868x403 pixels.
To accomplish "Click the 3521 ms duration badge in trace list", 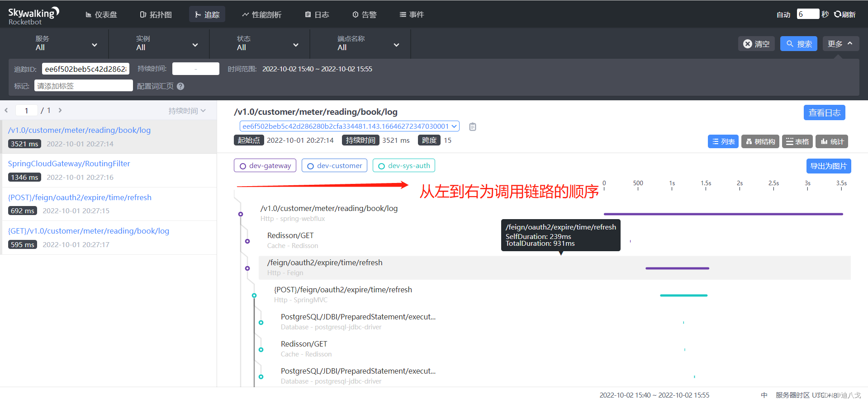I will point(24,144).
